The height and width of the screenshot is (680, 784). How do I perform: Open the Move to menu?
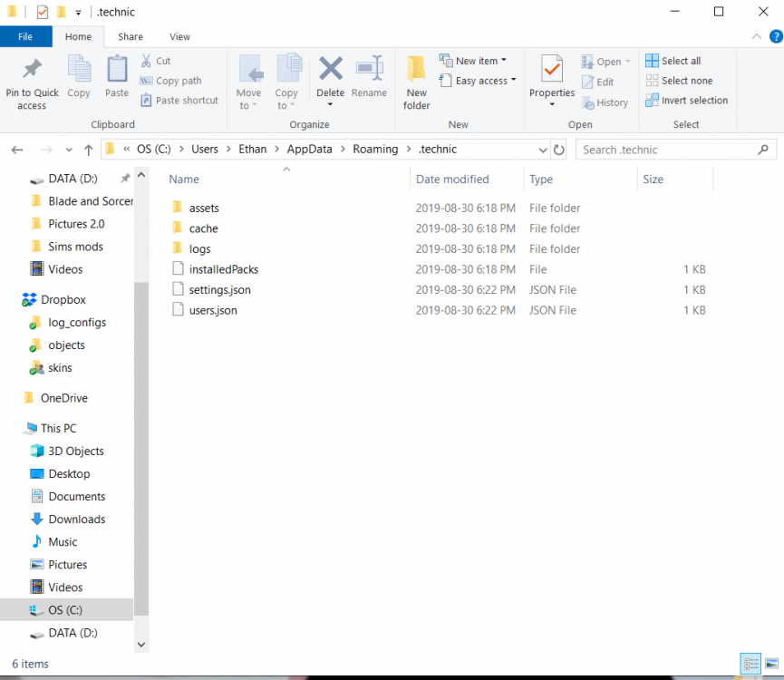pyautogui.click(x=248, y=83)
